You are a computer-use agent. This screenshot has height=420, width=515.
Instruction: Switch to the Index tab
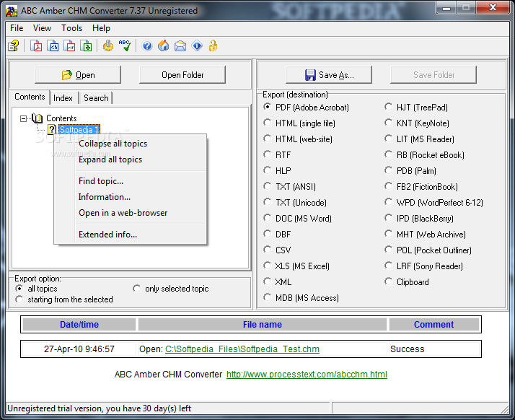click(x=63, y=98)
